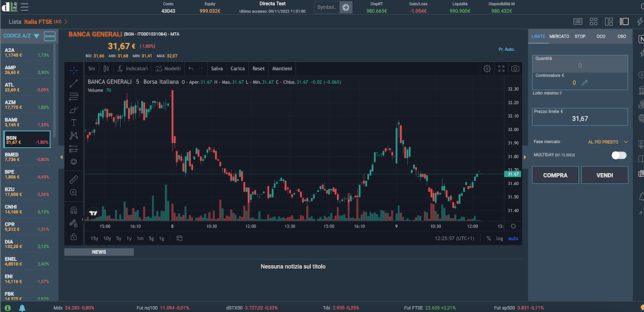Click the VENDI sell button
The width and height of the screenshot is (644, 312).
click(605, 175)
